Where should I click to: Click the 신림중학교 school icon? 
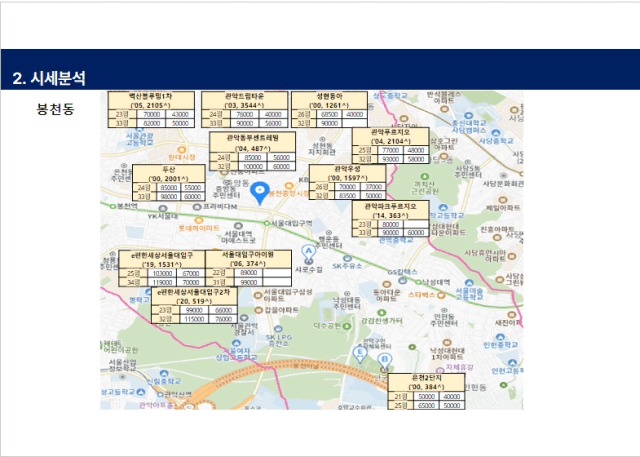164,373
